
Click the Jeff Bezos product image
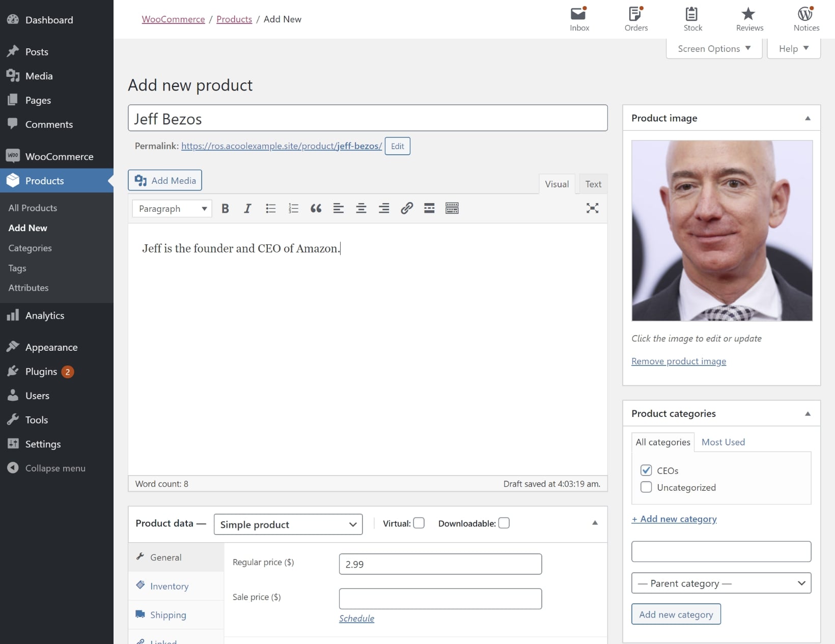coord(721,230)
